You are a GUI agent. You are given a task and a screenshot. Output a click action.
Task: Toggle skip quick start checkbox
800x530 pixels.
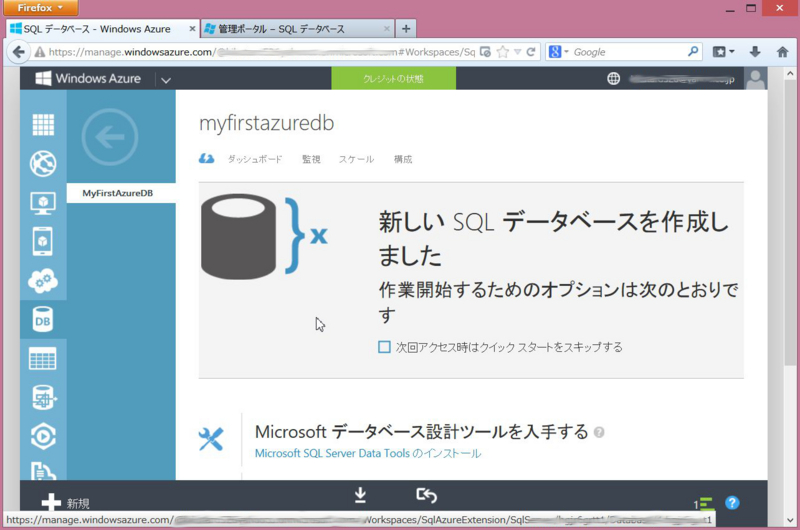(x=384, y=347)
